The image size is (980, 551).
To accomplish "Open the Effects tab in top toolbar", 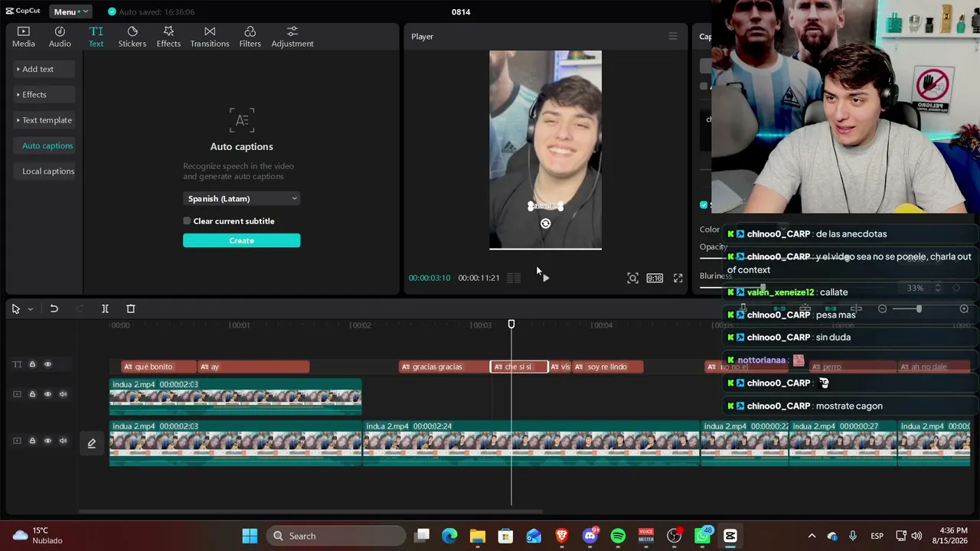I will (168, 37).
